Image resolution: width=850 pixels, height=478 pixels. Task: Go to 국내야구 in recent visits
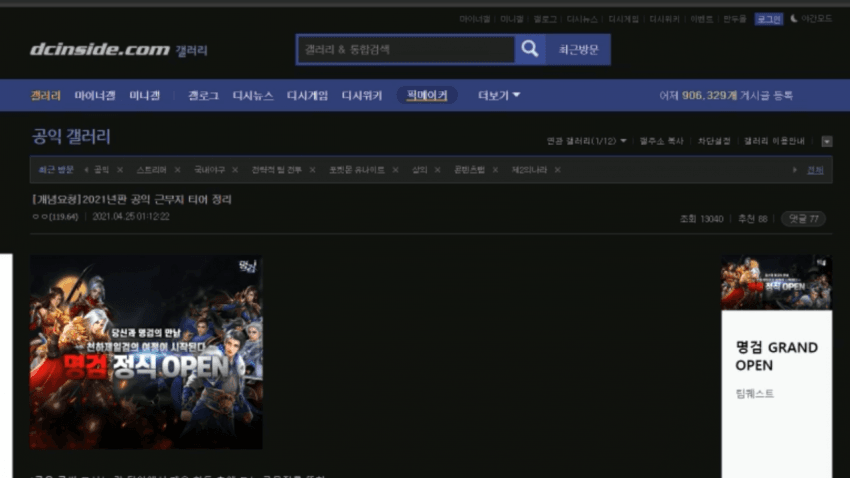[x=209, y=170]
